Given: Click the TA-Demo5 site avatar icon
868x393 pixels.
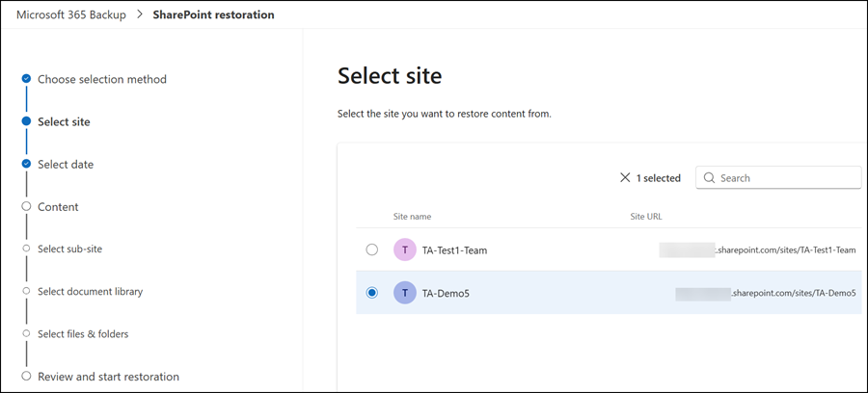Looking at the screenshot, I should tap(405, 293).
